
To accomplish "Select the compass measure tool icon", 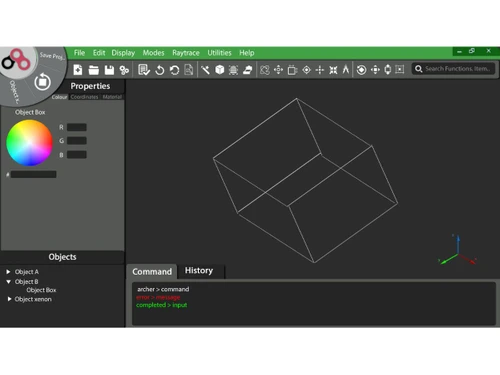I will (346, 69).
